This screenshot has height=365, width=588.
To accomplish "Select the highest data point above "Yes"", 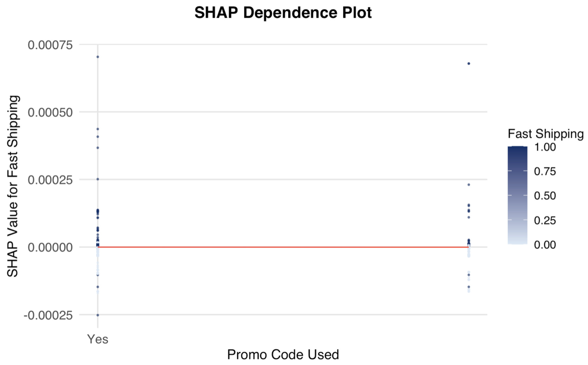I will pos(98,57).
